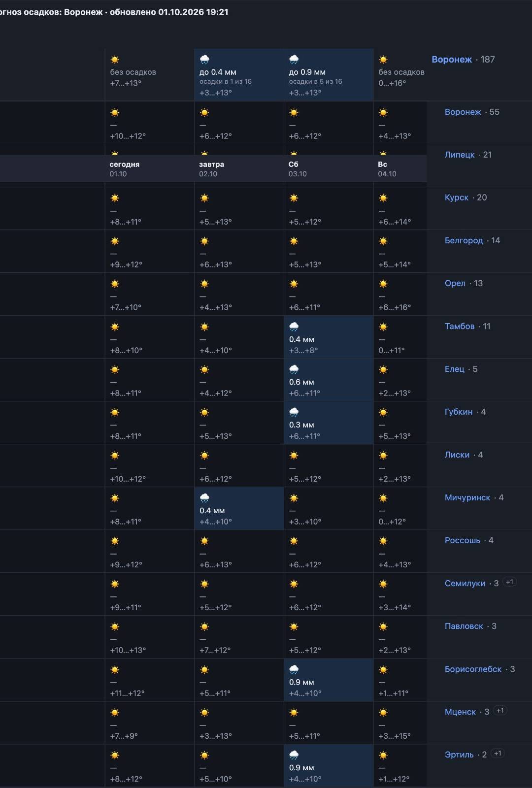Click the rain cloud icon above "до 0.4 мм"
The width and height of the screenshot is (532, 788).
[204, 60]
